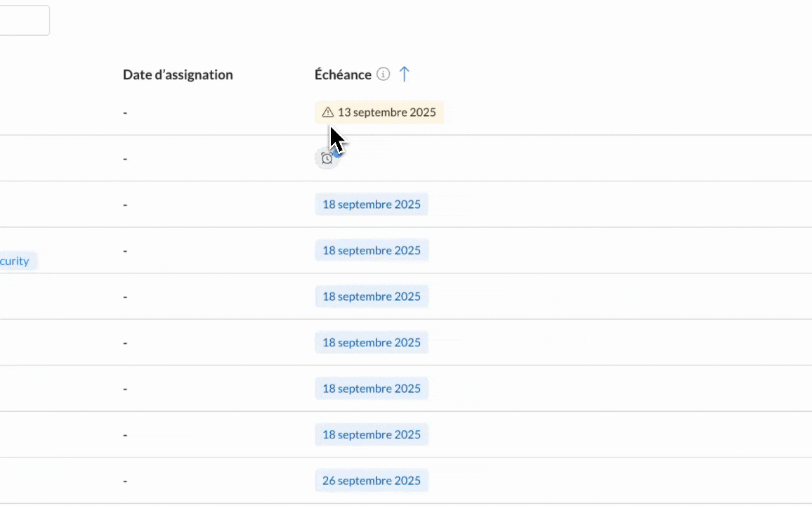The width and height of the screenshot is (812, 506).
Task: Click assignment date dash in 13 septembre row
Action: point(125,112)
